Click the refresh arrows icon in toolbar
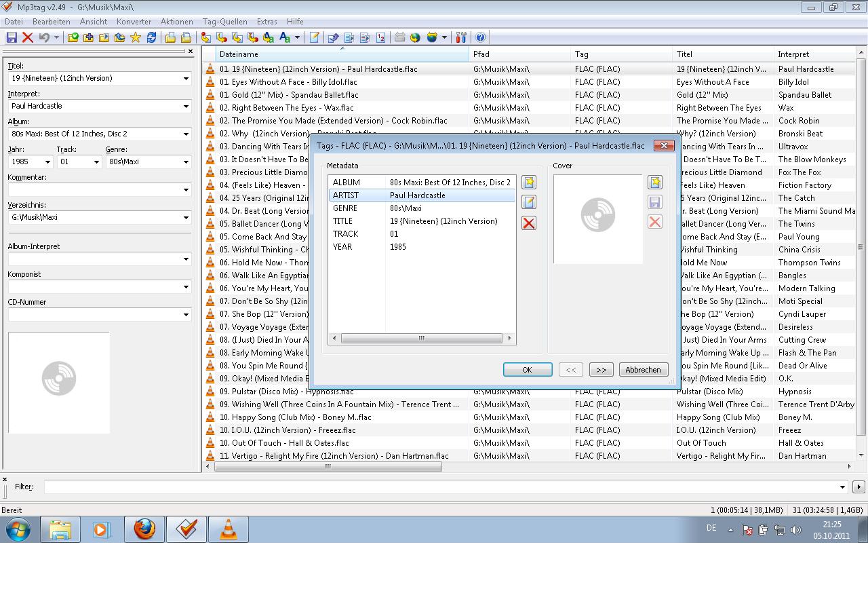Image resolution: width=868 pixels, height=608 pixels. pyautogui.click(x=151, y=38)
